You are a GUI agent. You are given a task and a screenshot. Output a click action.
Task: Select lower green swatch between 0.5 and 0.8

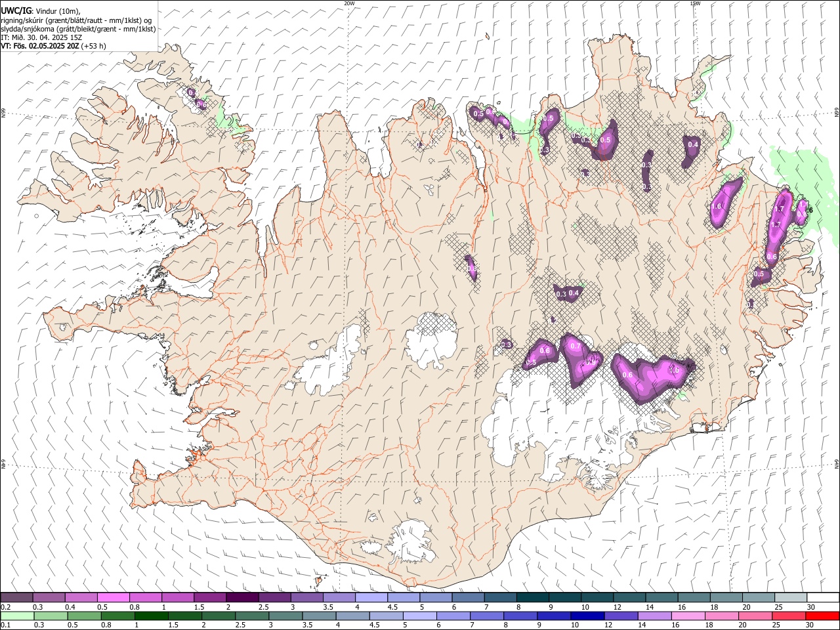85,616
